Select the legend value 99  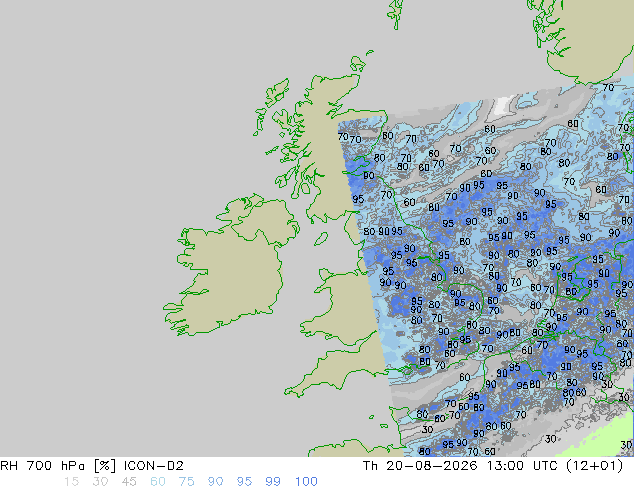point(273,482)
